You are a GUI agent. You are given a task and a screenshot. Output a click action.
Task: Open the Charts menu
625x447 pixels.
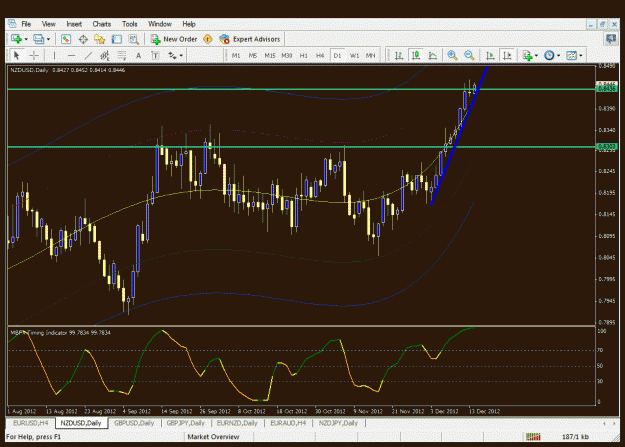point(102,24)
